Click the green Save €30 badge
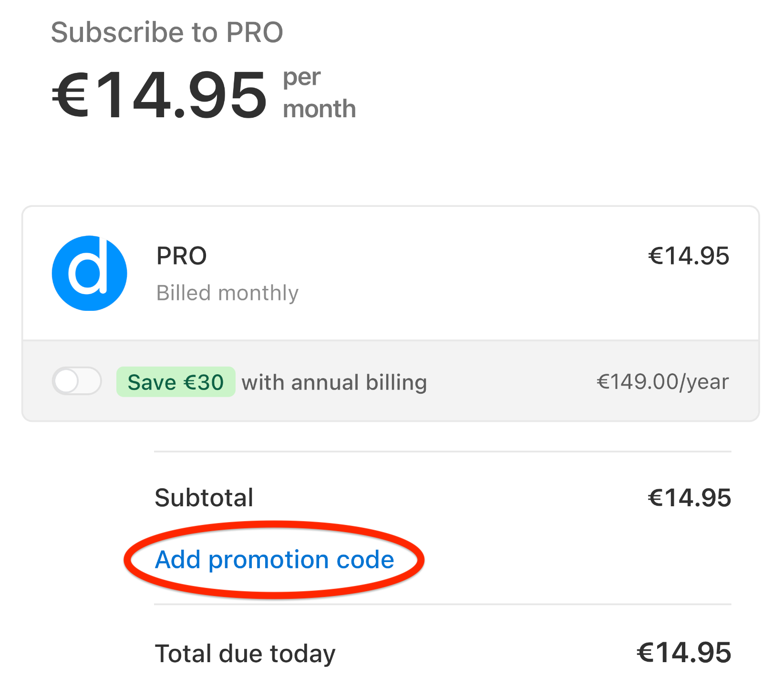The height and width of the screenshot is (696, 784). [x=175, y=382]
